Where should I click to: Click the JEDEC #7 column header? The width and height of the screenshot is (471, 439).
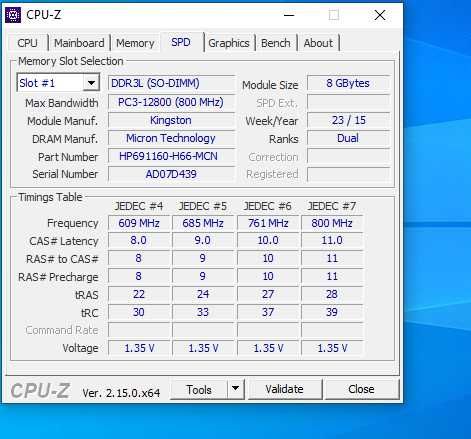click(332, 206)
